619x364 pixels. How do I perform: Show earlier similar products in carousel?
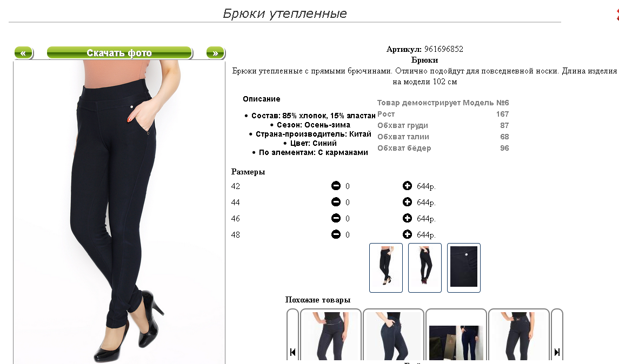[292, 336]
